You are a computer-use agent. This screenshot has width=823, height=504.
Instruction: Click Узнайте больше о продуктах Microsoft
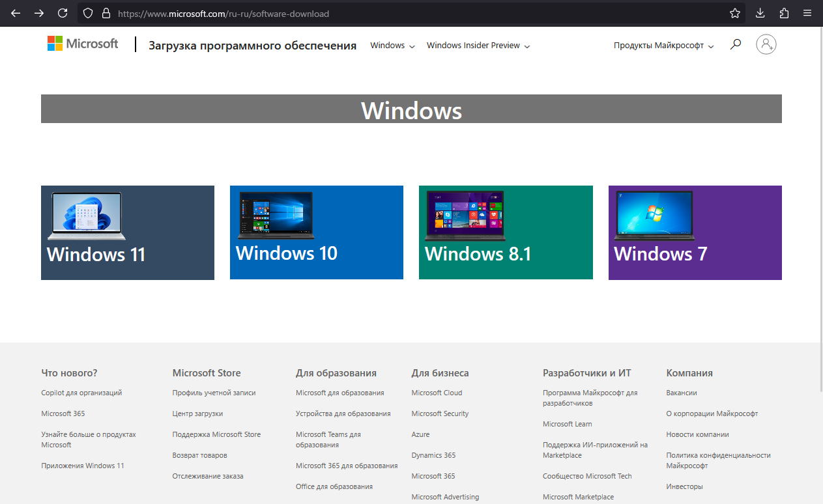[89, 440]
